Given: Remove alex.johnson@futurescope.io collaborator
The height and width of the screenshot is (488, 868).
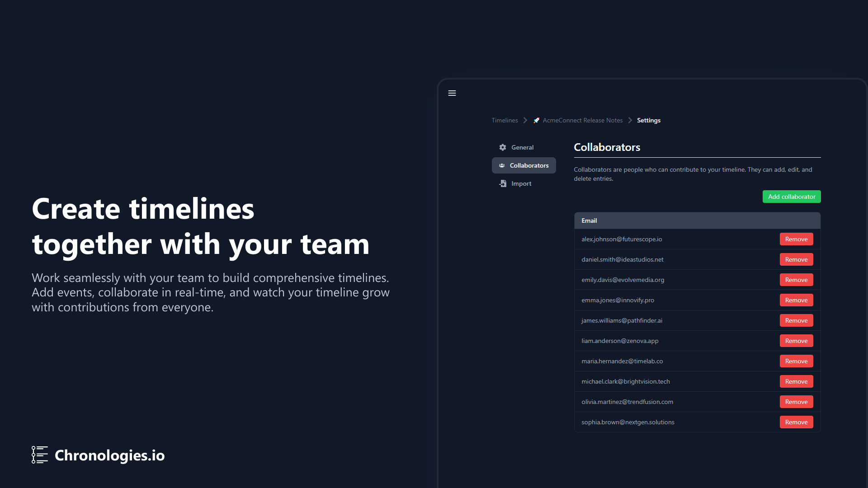Looking at the screenshot, I should coord(796,239).
